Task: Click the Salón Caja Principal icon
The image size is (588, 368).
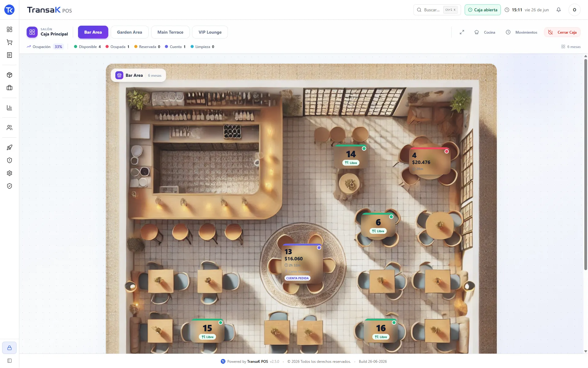Action: coord(32,32)
